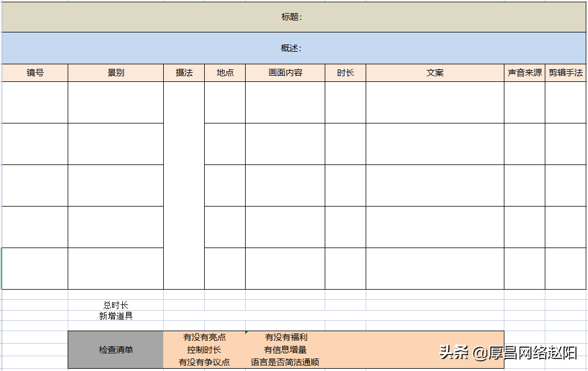The height and width of the screenshot is (371, 588).
Task: Click the tall merged cell under 摄法
Action: pyautogui.click(x=184, y=186)
